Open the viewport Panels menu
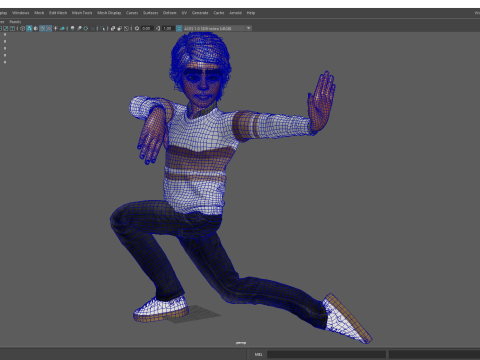The image size is (480, 360). coord(15,22)
